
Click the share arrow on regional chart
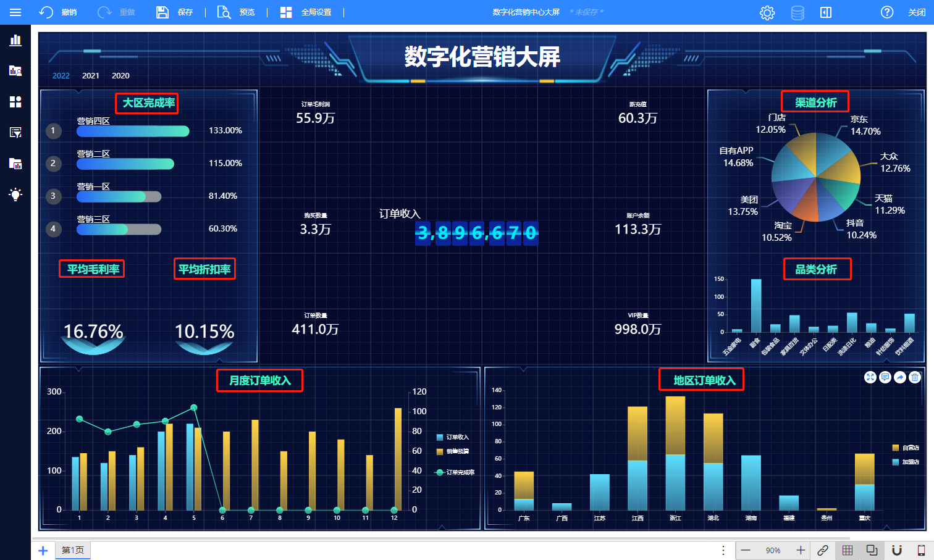(900, 377)
